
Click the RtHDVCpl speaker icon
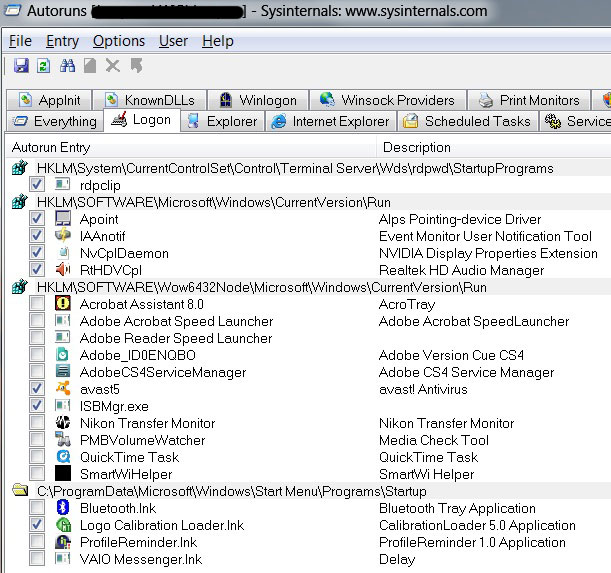coord(62,270)
